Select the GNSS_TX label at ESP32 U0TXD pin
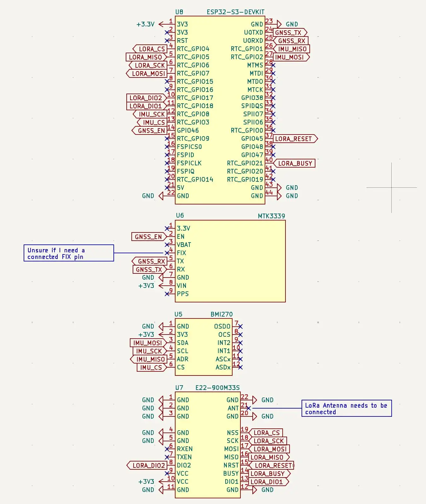Image resolution: width=426 pixels, height=504 pixels. tap(289, 33)
